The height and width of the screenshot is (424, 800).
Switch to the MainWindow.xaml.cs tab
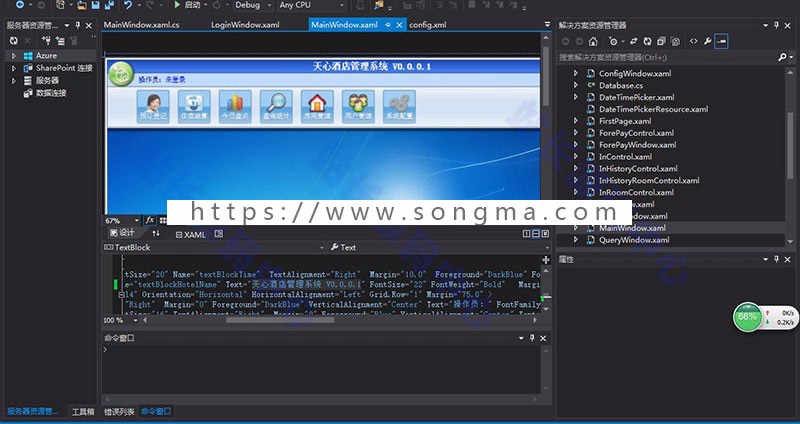141,25
